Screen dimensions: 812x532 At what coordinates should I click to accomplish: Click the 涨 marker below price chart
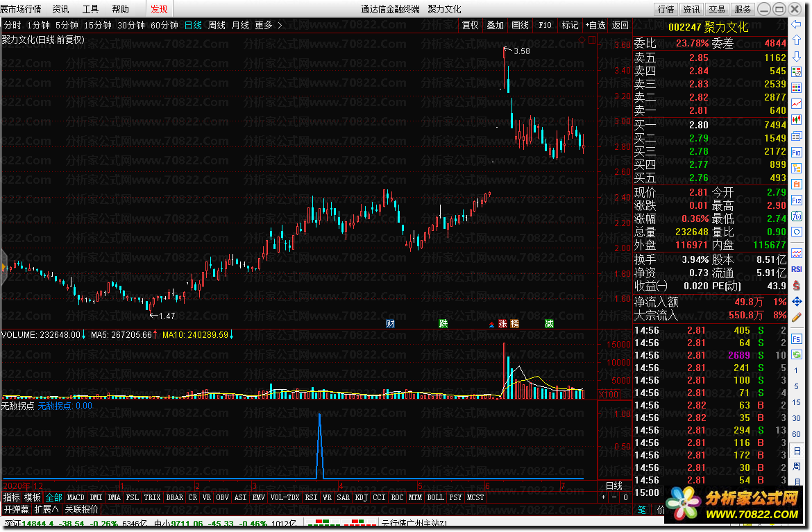502,323
